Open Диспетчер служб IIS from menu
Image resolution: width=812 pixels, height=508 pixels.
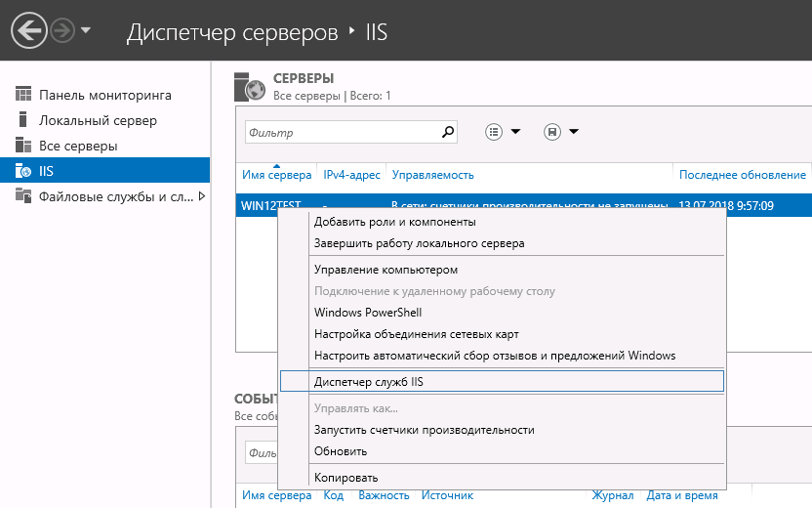(376, 382)
